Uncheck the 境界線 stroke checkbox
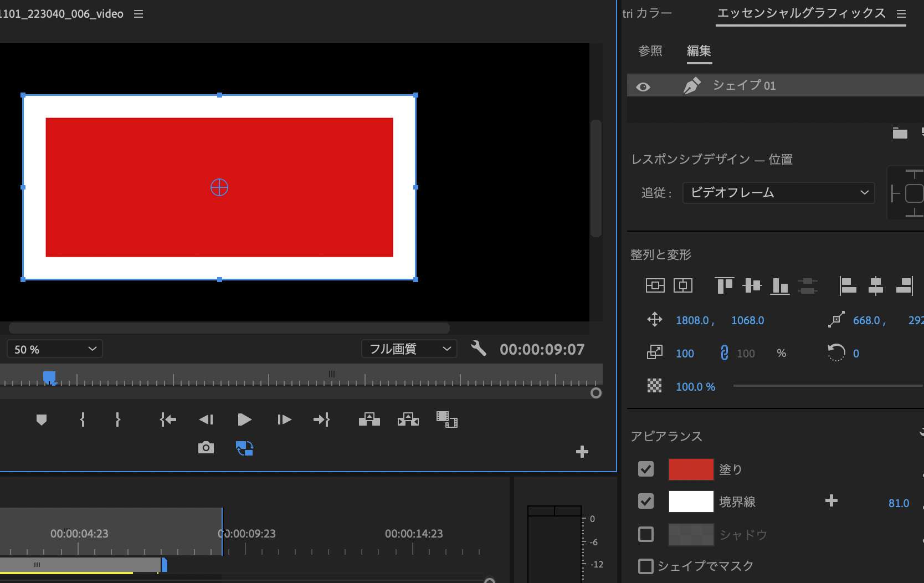The width and height of the screenshot is (924, 583). click(646, 501)
